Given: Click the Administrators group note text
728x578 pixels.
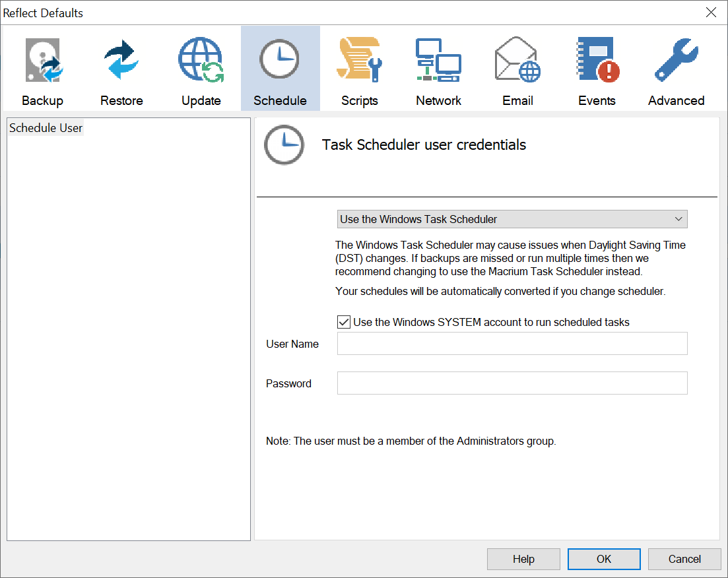Looking at the screenshot, I should point(411,441).
